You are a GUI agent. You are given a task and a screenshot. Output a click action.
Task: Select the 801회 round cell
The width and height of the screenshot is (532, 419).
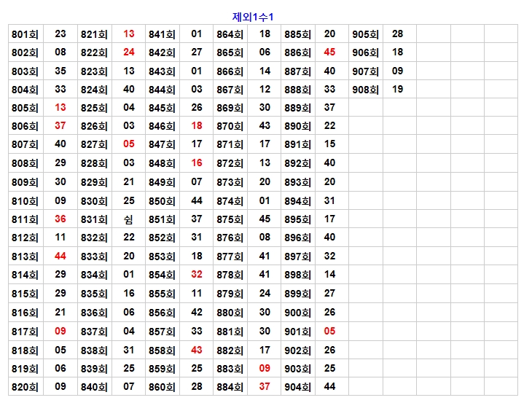pos(25,34)
